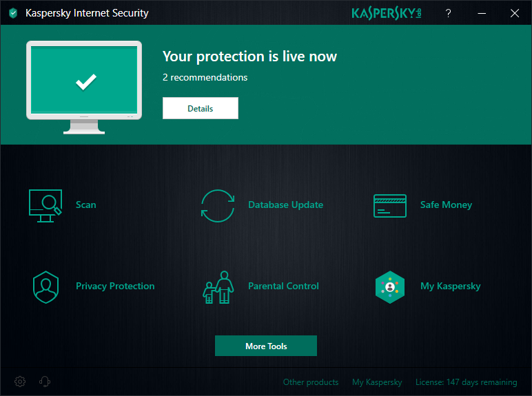Open settings with the gear icon
Image resolution: width=532 pixels, height=396 pixels.
(x=20, y=382)
